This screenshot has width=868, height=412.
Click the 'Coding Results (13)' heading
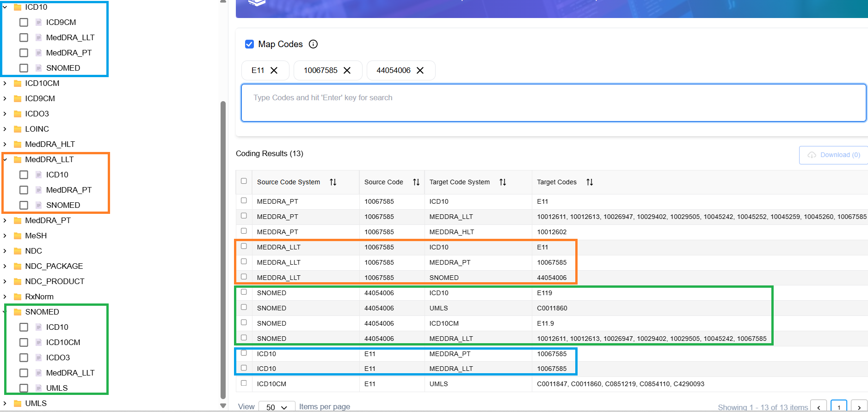tap(270, 153)
